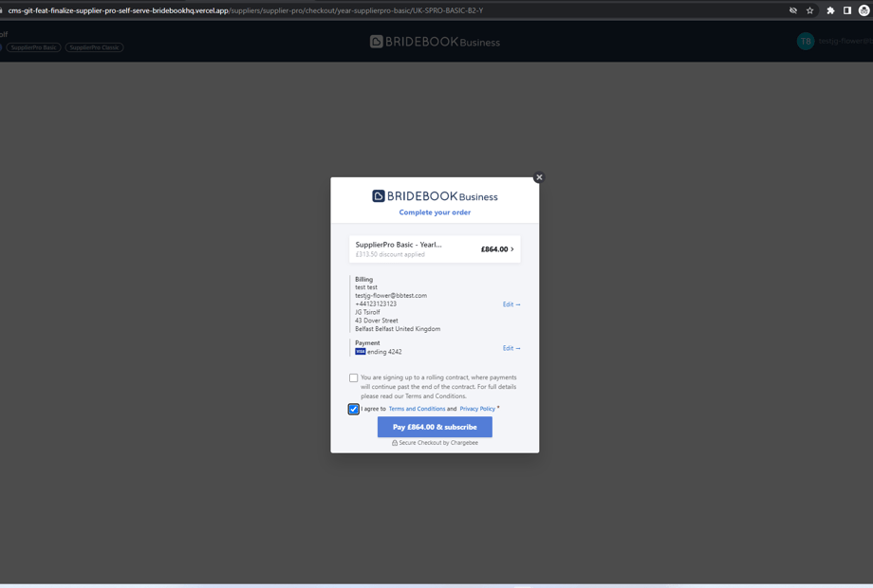
Task: Click Secure Checkout by Chargebee text
Action: pos(438,443)
